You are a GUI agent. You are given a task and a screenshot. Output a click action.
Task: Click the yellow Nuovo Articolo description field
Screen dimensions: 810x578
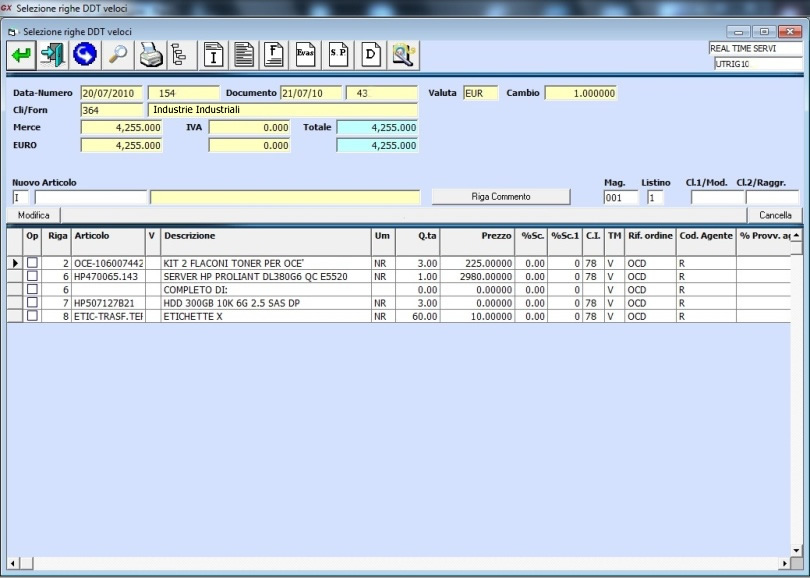pos(285,197)
